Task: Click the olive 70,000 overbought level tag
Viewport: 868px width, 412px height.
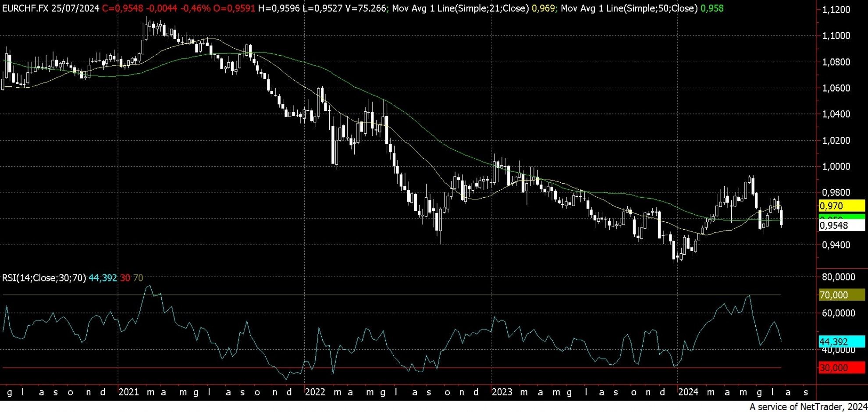Action: 841,295
